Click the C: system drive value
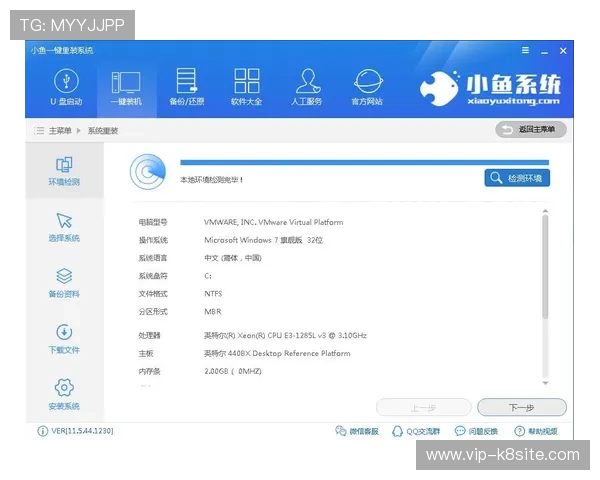Screen dimensions: 600x480 [208, 276]
